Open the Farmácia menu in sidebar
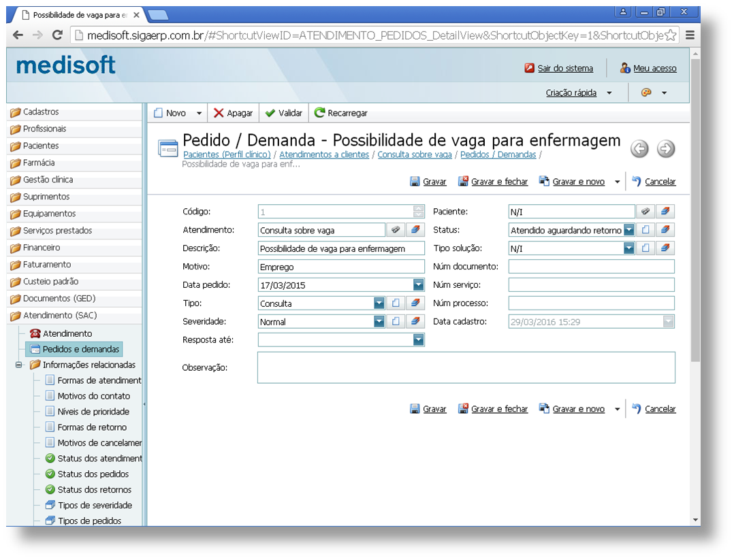This screenshot has width=734, height=560. click(x=38, y=163)
